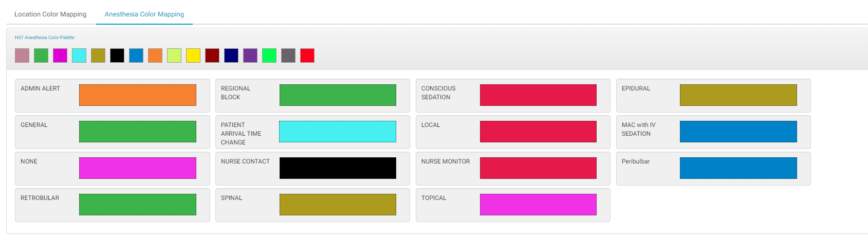Screen dimensions: 868x238
Task: Click the EPIDURAL olive color box
Action: pyautogui.click(x=738, y=95)
